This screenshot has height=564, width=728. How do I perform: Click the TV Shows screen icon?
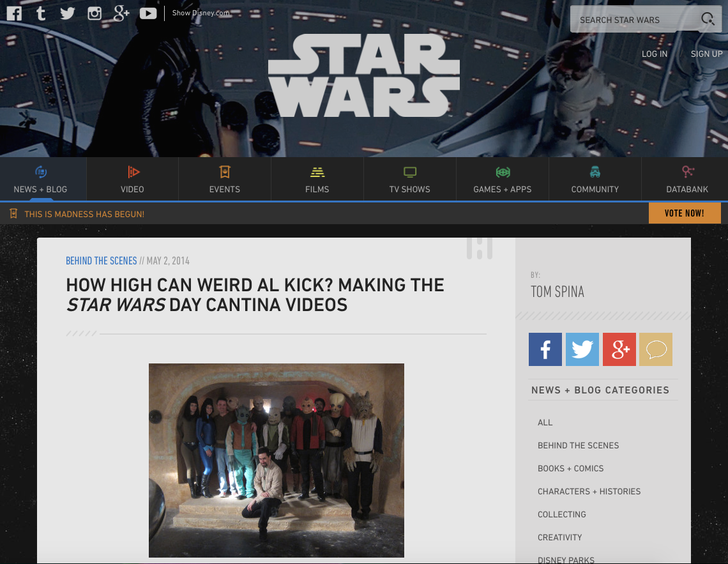point(410,172)
